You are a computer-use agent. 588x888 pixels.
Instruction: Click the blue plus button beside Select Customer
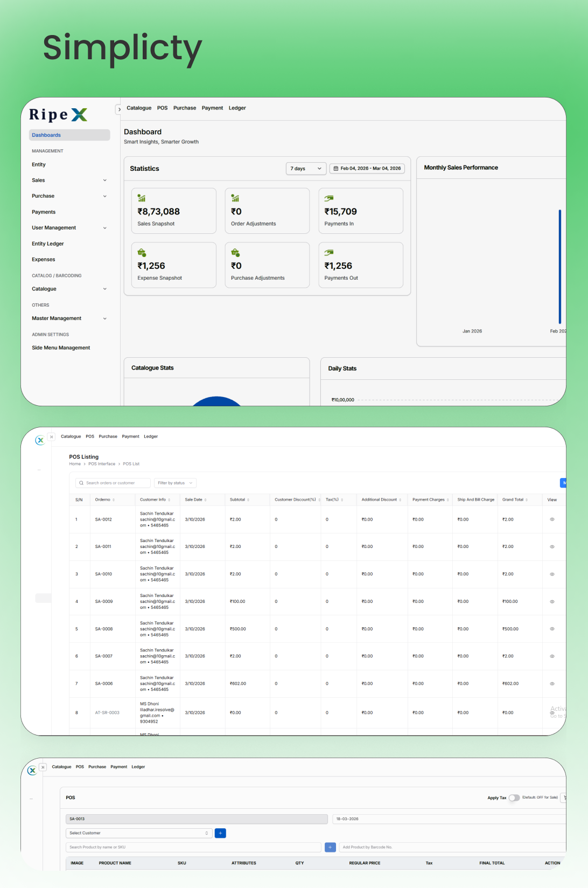pyautogui.click(x=220, y=833)
